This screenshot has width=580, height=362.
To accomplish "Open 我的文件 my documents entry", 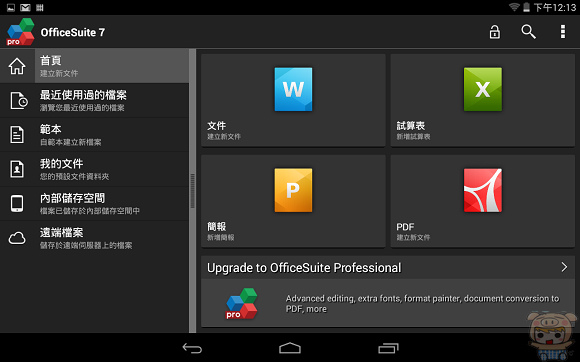I will (x=94, y=169).
